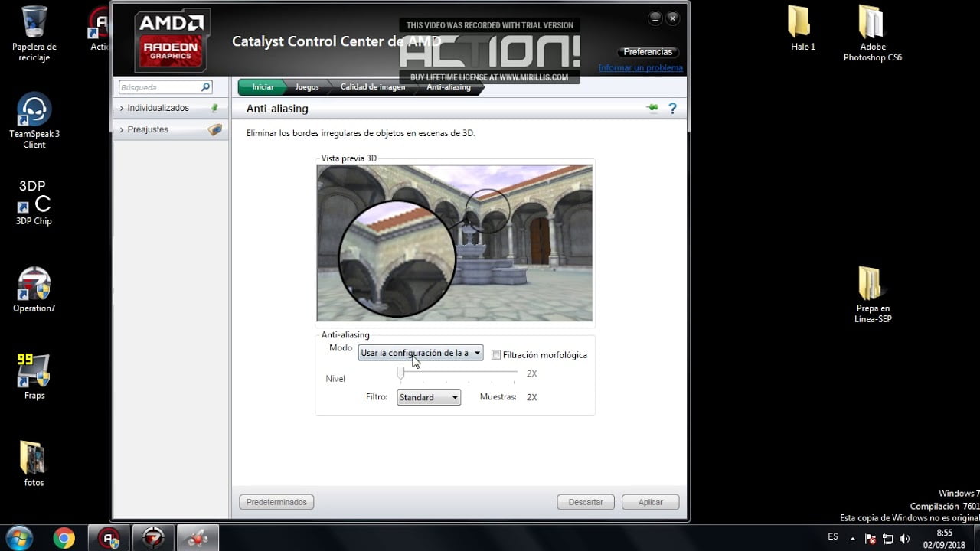Click the Catalyst Control Center taskbar icon
The width and height of the screenshot is (980, 551).
pyautogui.click(x=198, y=538)
